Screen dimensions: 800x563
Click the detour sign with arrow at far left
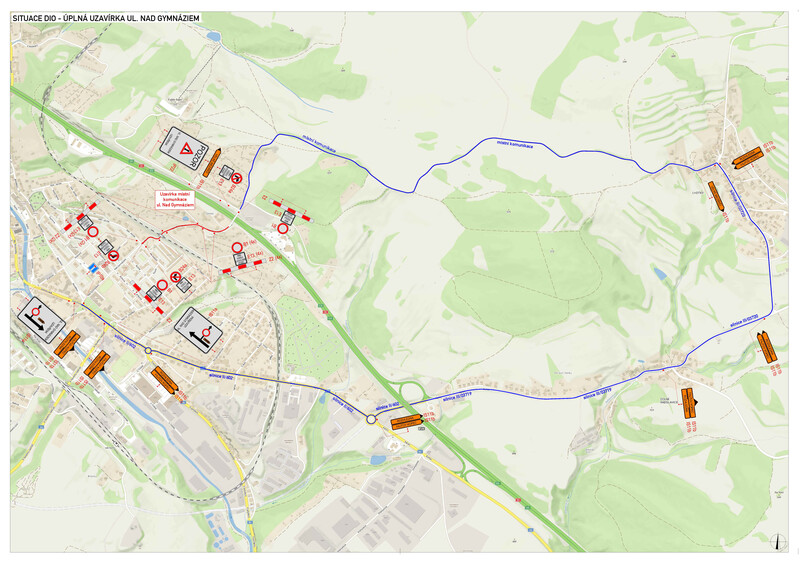pyautogui.click(x=40, y=318)
